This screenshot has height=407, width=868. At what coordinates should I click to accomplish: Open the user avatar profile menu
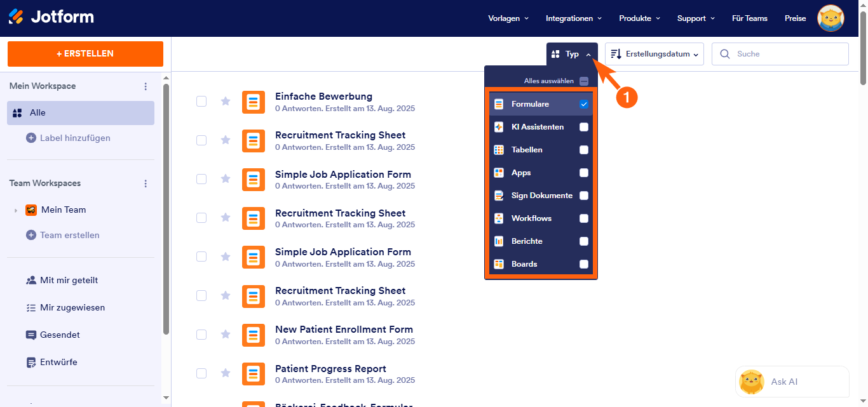click(x=831, y=18)
